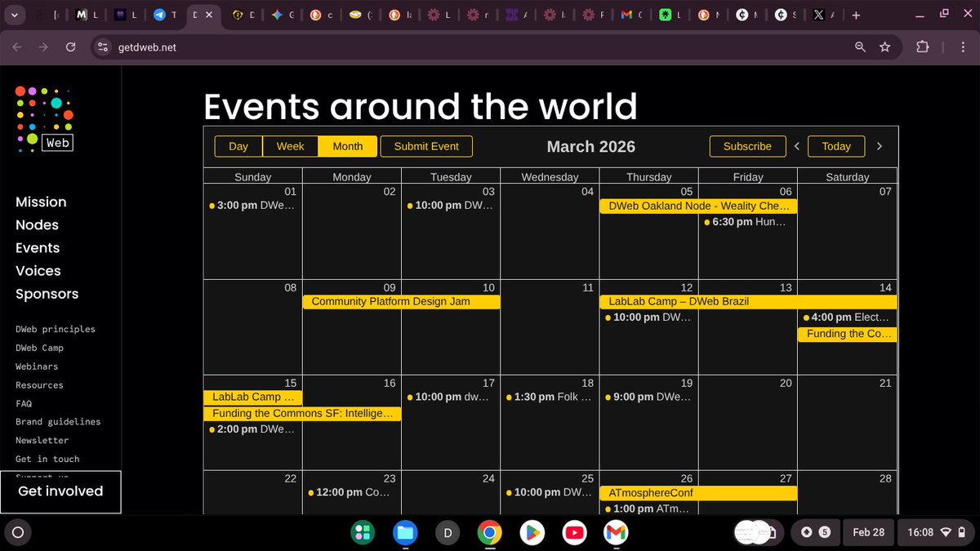Open the Brand guidelines link
Screen dimensions: 980x551
(58, 422)
